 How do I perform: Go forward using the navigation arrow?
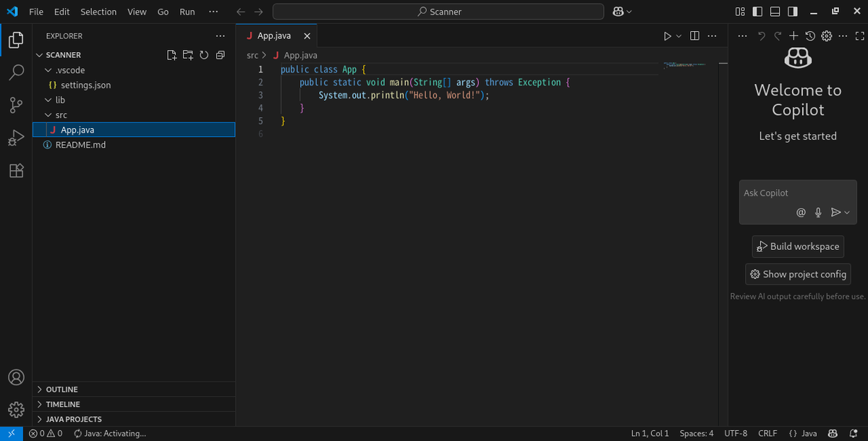coord(258,12)
